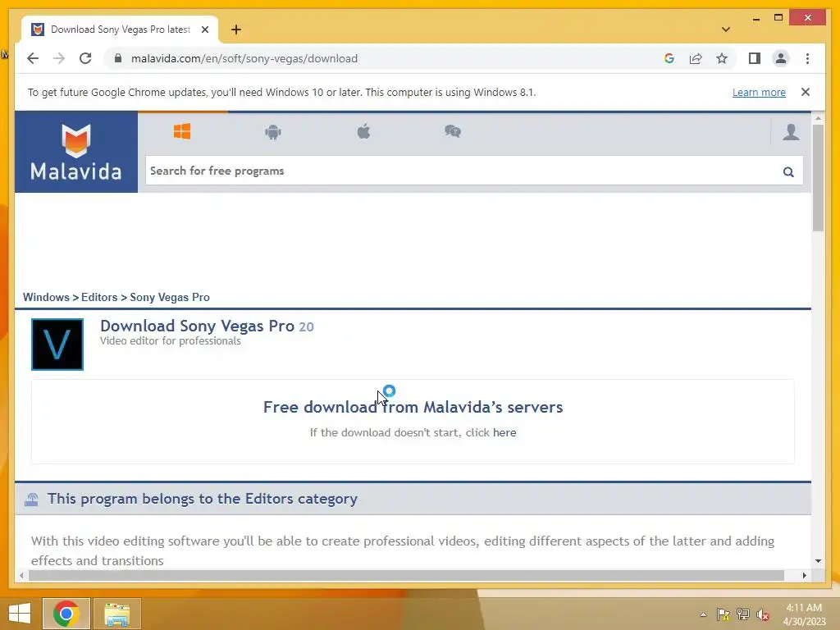
Task: Click the scroll right arrow
Action: click(804, 575)
